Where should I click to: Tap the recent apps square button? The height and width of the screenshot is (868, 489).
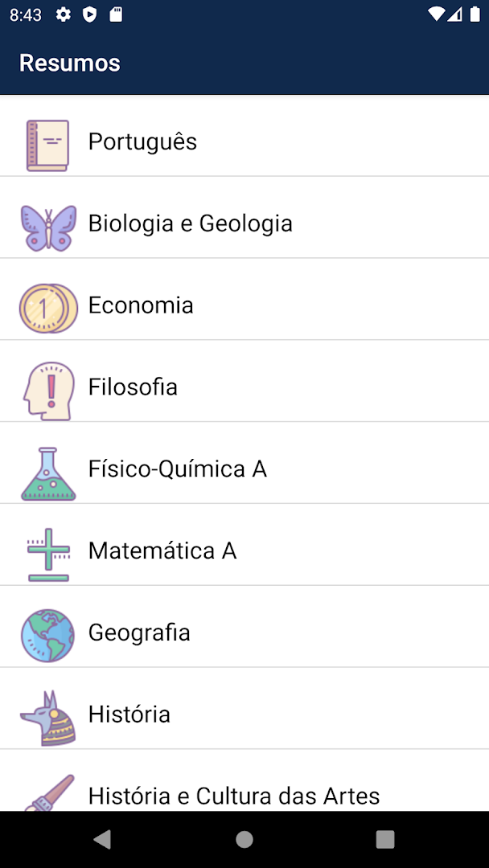tap(385, 838)
